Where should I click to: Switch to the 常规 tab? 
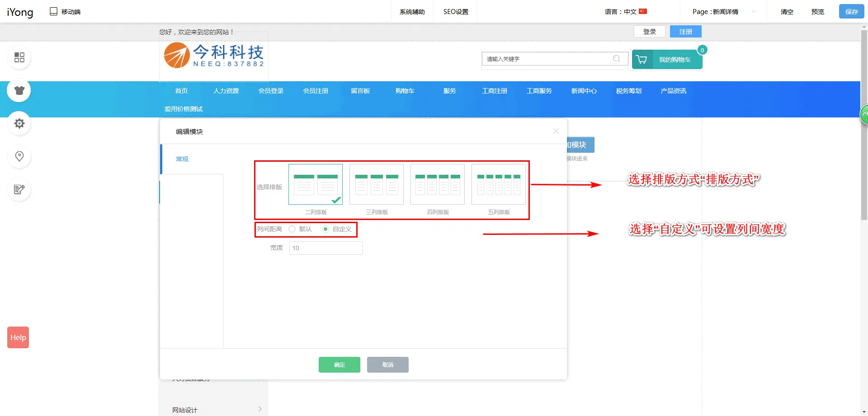click(182, 159)
